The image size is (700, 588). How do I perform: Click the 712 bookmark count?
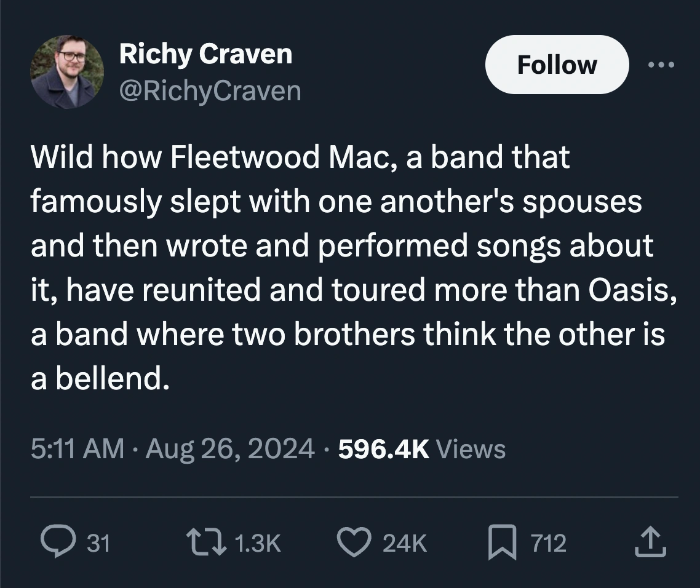point(546,543)
